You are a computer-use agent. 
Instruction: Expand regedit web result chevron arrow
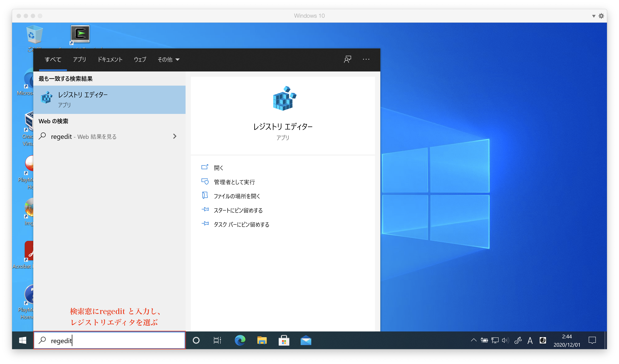tap(175, 136)
